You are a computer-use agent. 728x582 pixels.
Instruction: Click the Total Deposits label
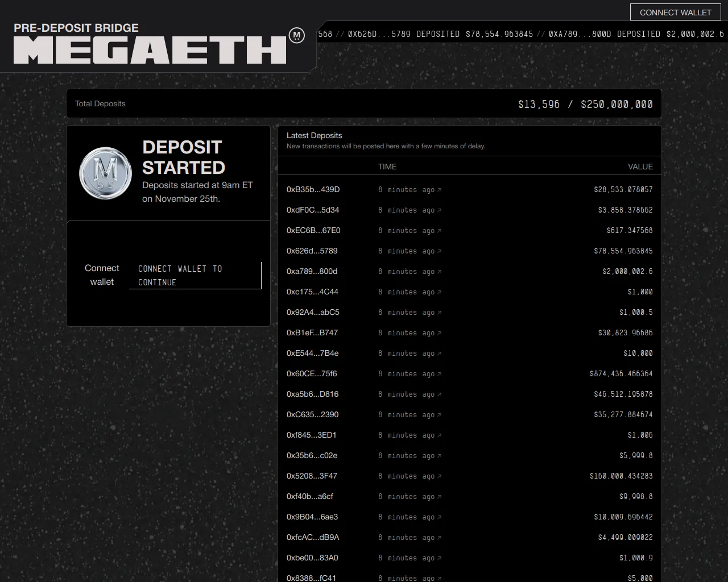tap(100, 103)
